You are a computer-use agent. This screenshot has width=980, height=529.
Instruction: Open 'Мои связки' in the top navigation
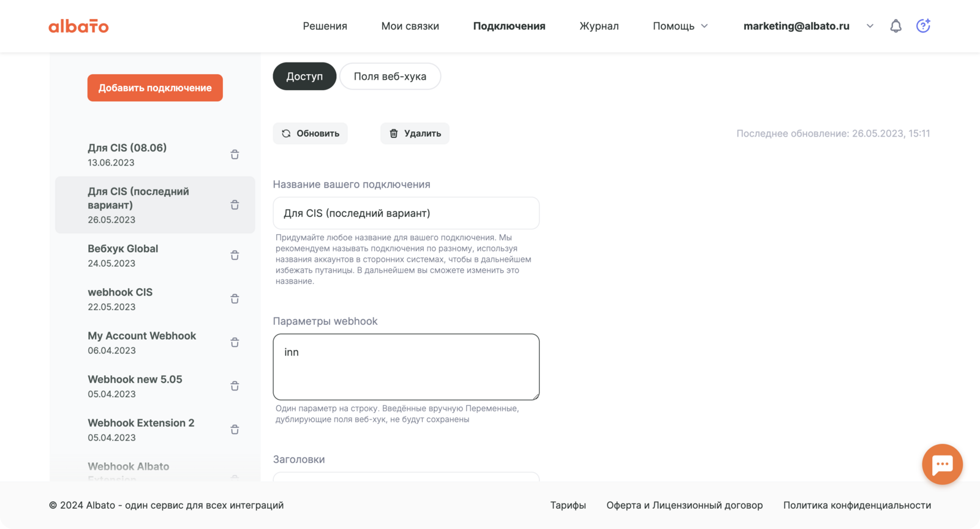pyautogui.click(x=410, y=26)
